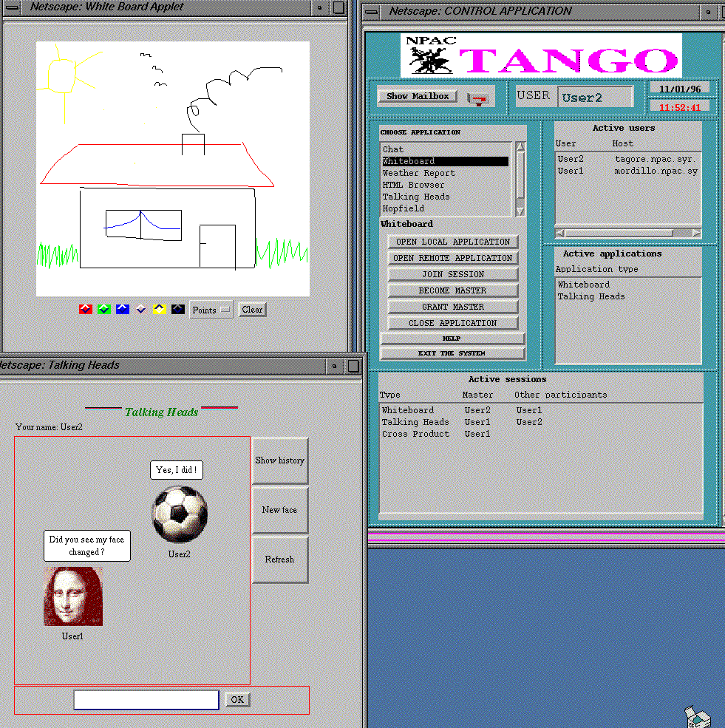Click the Show Mailbox button
The height and width of the screenshot is (728, 725).
tap(418, 96)
